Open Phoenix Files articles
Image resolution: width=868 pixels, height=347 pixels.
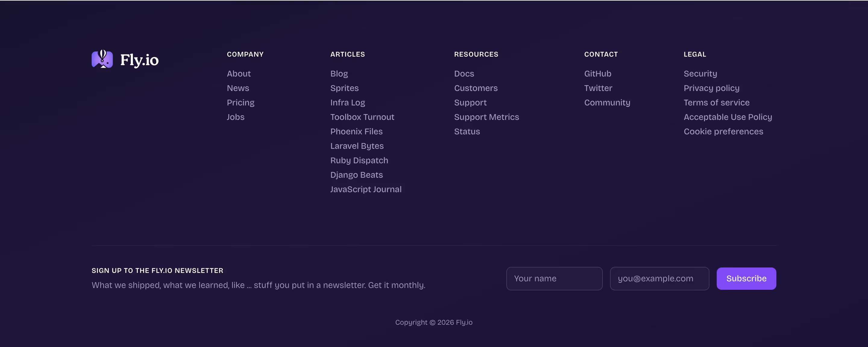tap(356, 131)
